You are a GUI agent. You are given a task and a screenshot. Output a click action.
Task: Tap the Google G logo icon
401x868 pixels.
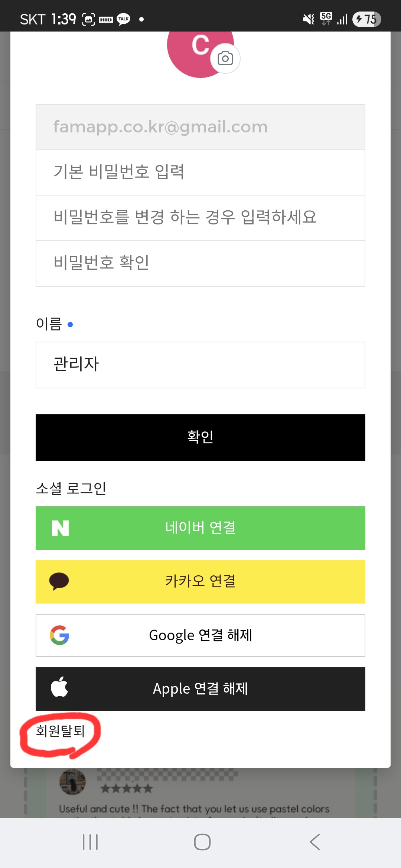tap(59, 635)
